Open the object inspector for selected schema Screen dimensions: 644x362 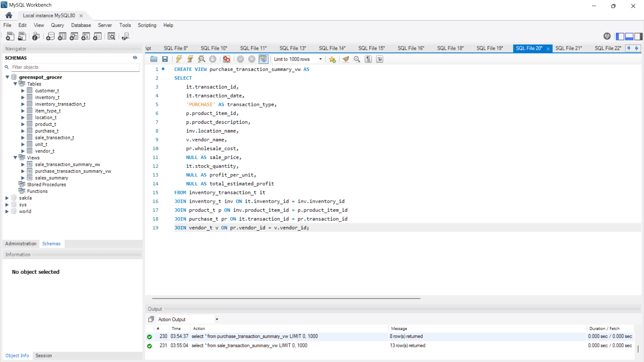pyautogui.click(x=36, y=36)
